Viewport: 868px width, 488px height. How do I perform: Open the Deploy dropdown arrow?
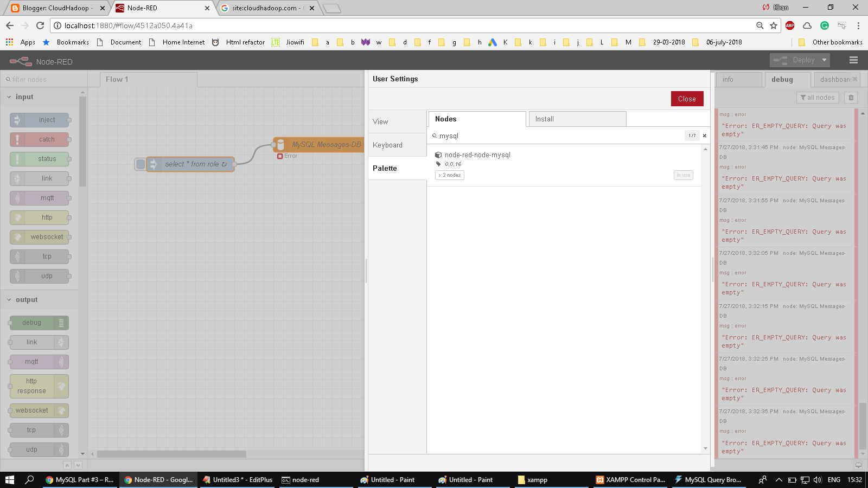pyautogui.click(x=825, y=60)
